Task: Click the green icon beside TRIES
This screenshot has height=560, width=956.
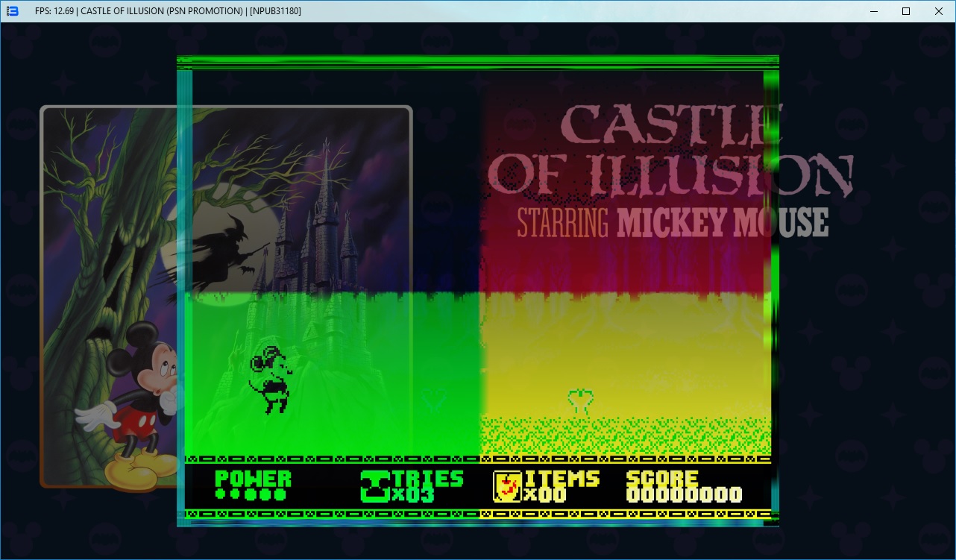Action: 375,486
